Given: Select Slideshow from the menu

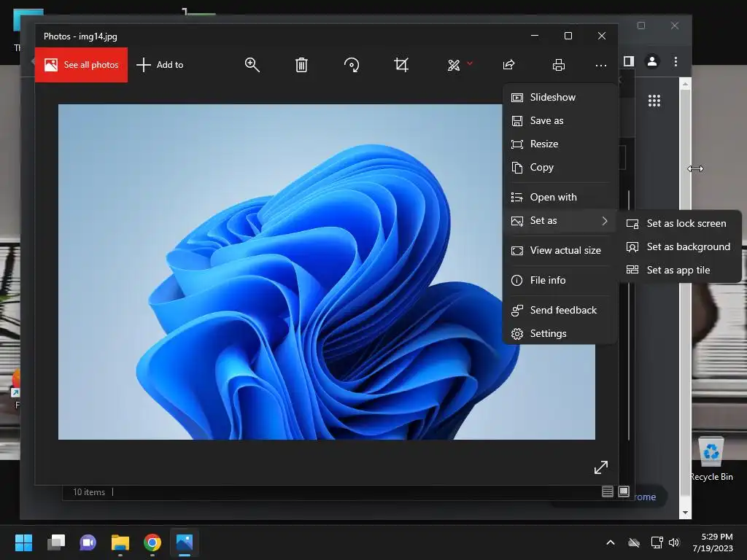Looking at the screenshot, I should 552,97.
